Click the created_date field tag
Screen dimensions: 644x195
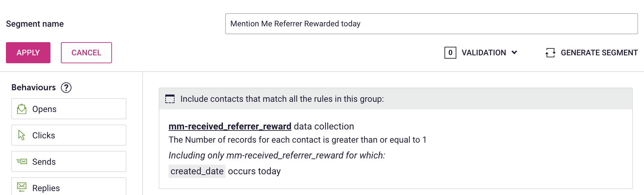pyautogui.click(x=197, y=171)
